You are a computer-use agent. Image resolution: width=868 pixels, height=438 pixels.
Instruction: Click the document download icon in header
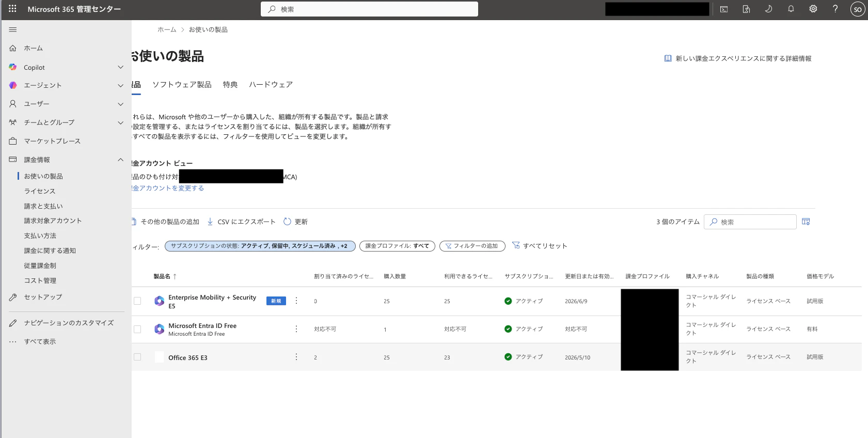pyautogui.click(x=746, y=9)
